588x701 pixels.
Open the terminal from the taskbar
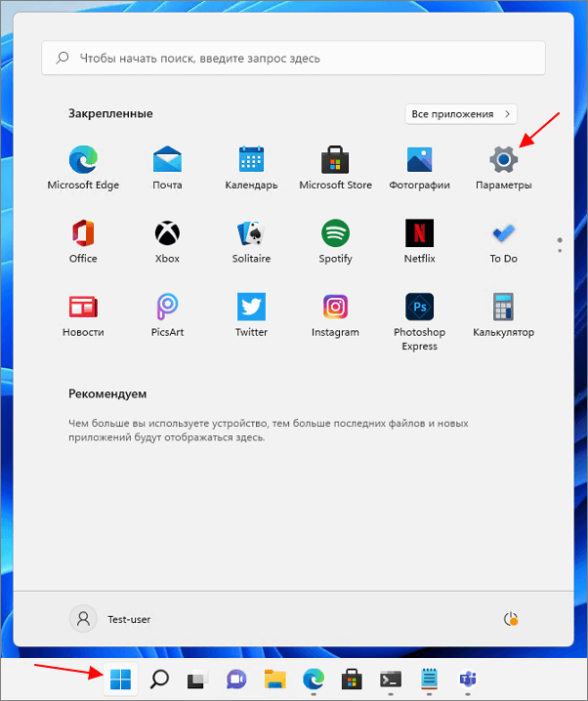[x=391, y=680]
